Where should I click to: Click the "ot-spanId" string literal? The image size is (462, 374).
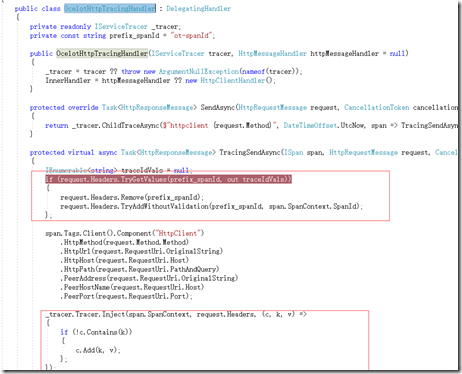pyautogui.click(x=191, y=35)
